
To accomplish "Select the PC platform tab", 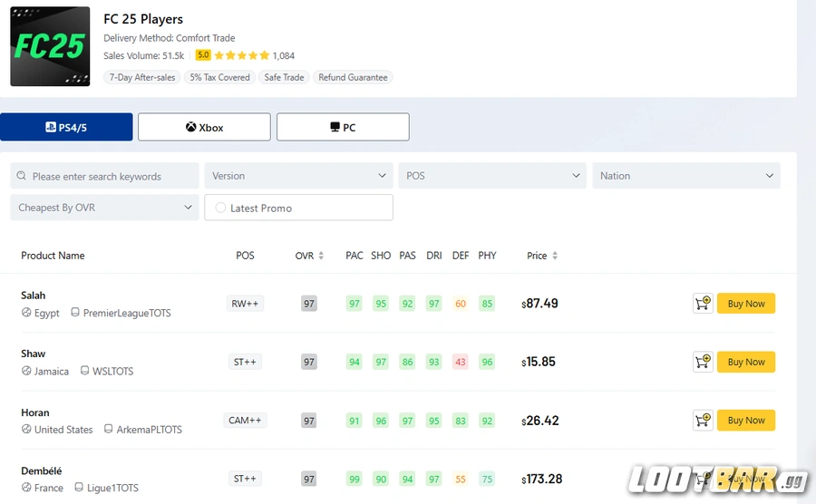I will pos(343,128).
